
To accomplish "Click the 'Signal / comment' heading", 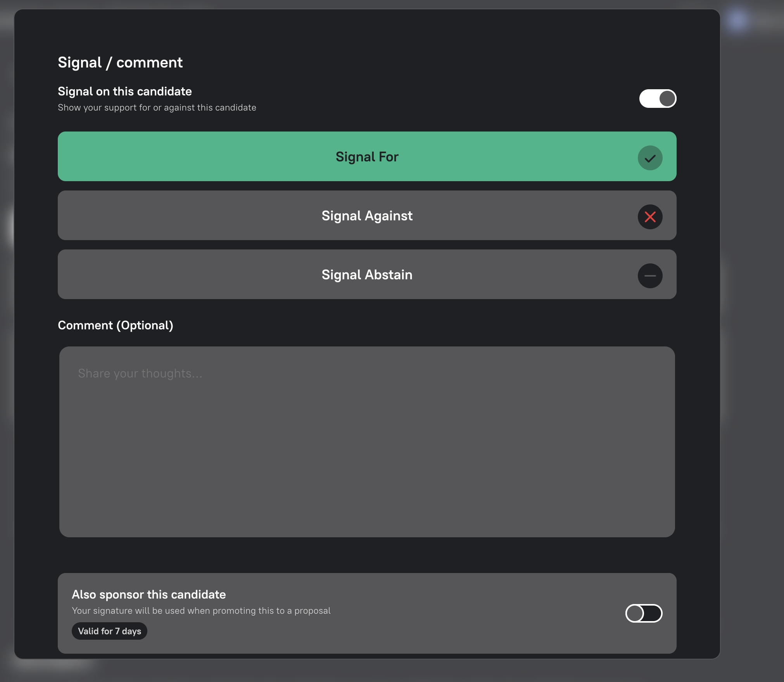I will (x=120, y=62).
